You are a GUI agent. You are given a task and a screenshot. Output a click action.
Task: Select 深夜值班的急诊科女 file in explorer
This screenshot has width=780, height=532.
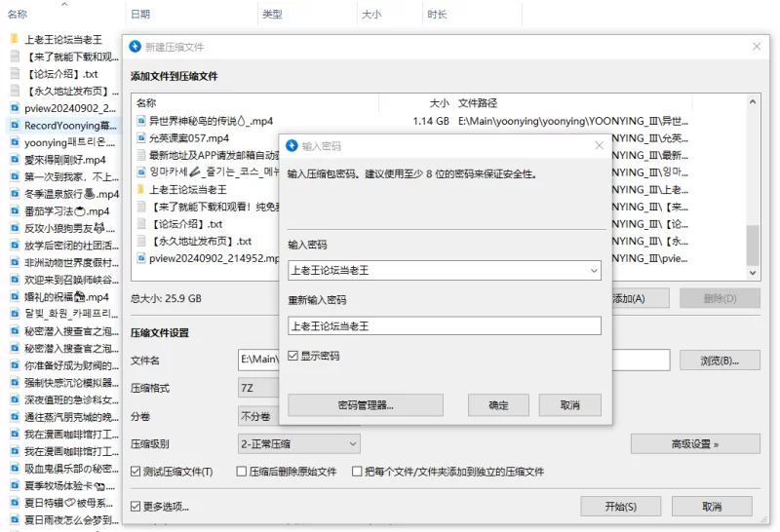pyautogui.click(x=64, y=399)
